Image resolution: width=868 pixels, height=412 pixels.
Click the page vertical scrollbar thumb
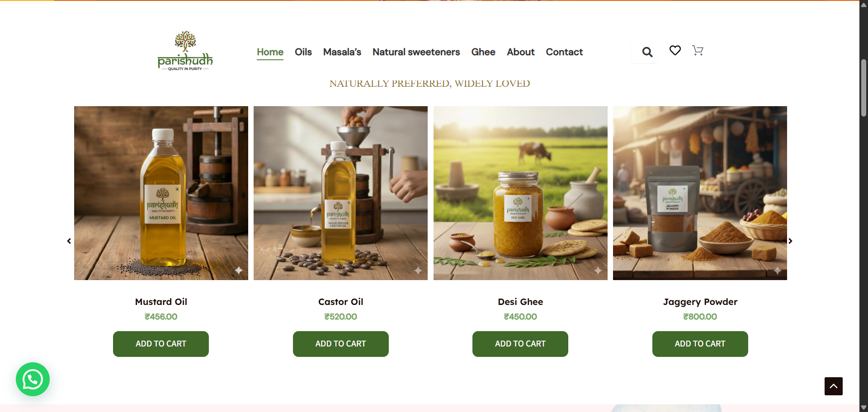pos(863,88)
